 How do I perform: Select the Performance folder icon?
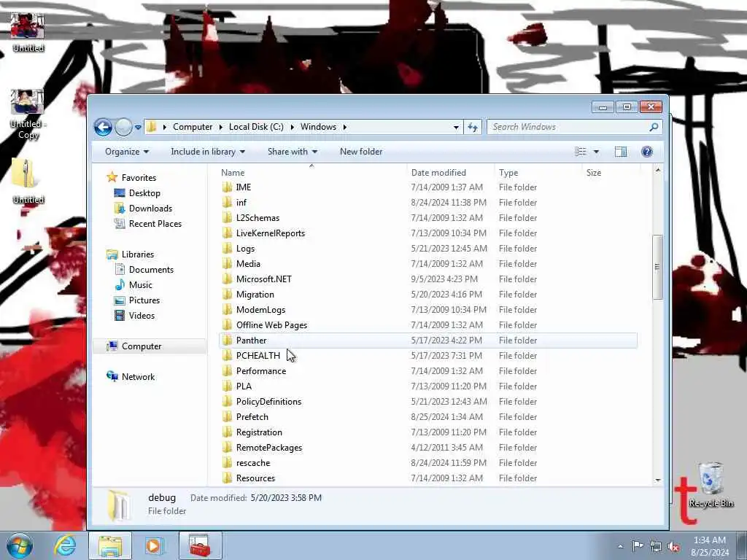[228, 371]
